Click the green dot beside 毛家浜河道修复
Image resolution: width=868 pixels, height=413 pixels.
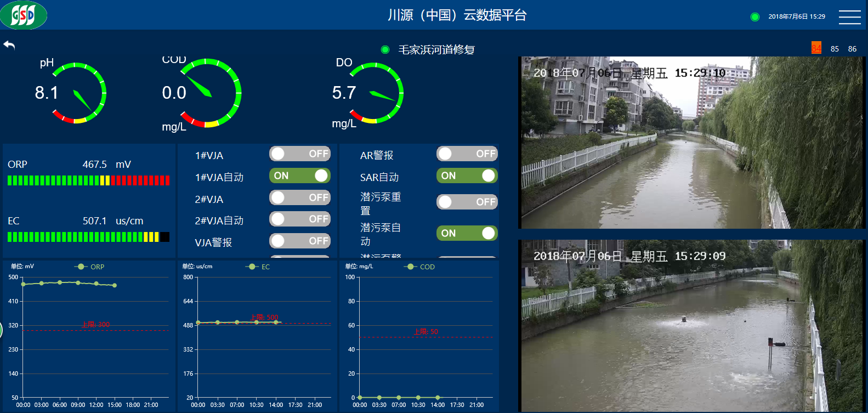pyautogui.click(x=385, y=50)
